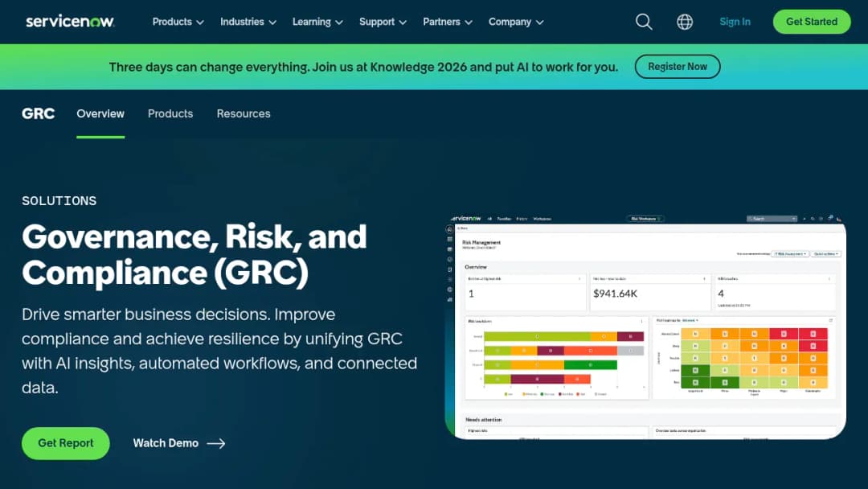Click the Register Now button
Image resolution: width=868 pixels, height=489 pixels.
tap(678, 67)
